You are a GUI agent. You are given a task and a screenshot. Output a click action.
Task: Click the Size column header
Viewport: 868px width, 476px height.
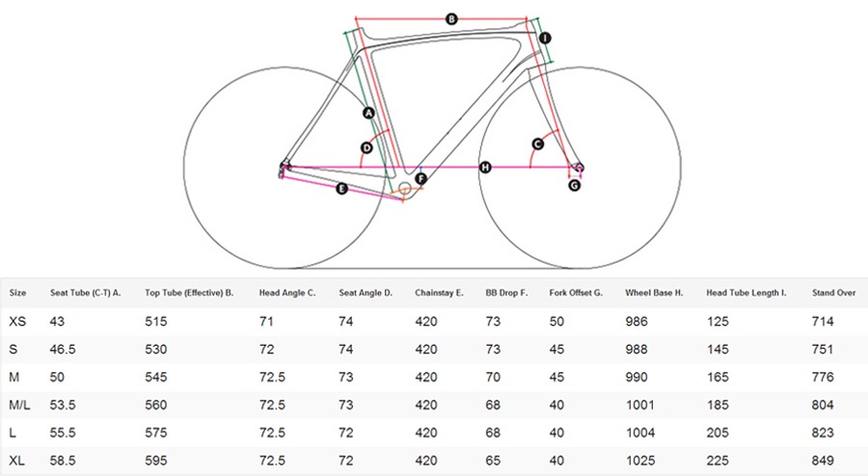(x=17, y=293)
